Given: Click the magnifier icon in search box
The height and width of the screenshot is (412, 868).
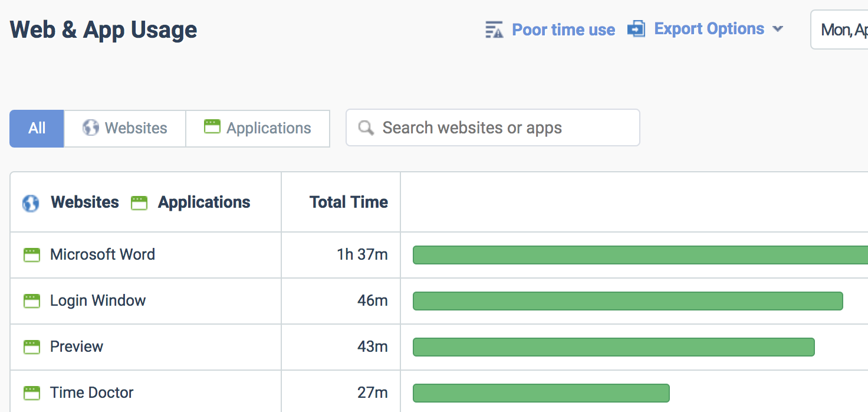Looking at the screenshot, I should tap(366, 128).
